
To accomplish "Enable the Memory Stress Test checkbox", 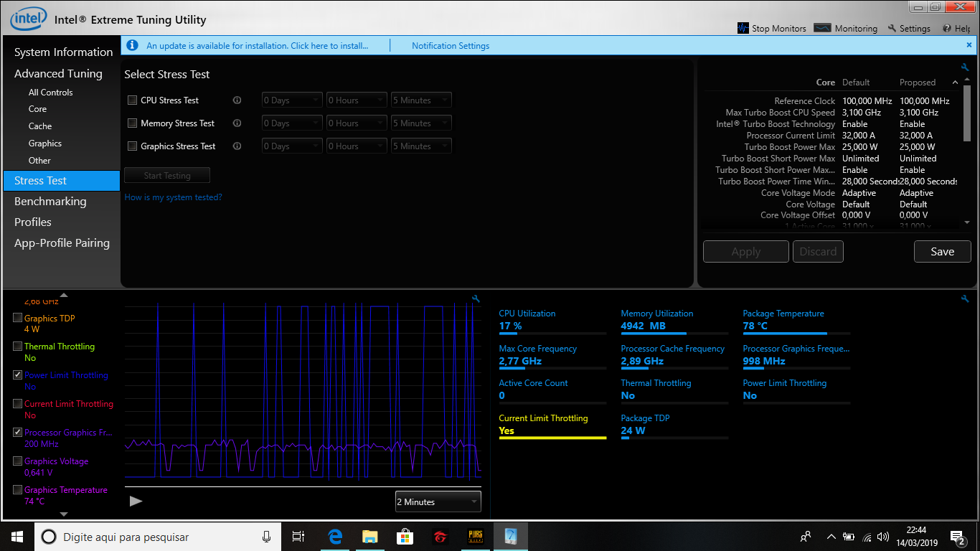I will pyautogui.click(x=132, y=123).
